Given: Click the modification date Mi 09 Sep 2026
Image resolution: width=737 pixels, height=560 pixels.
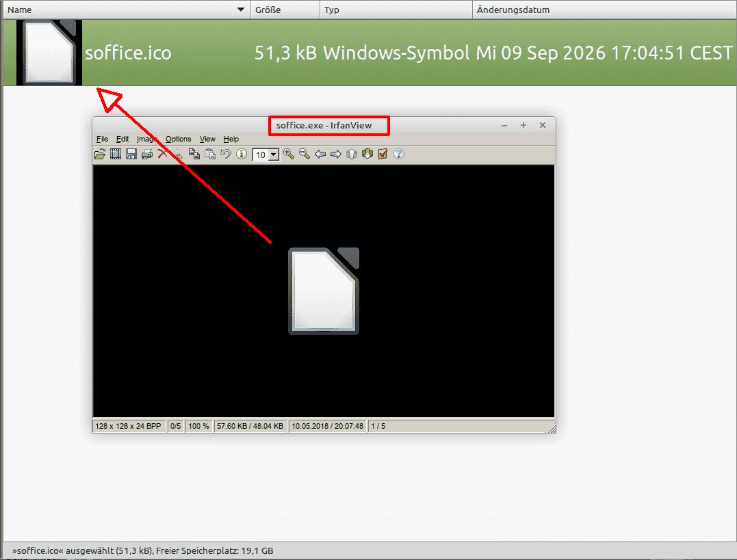Looking at the screenshot, I should point(604,53).
